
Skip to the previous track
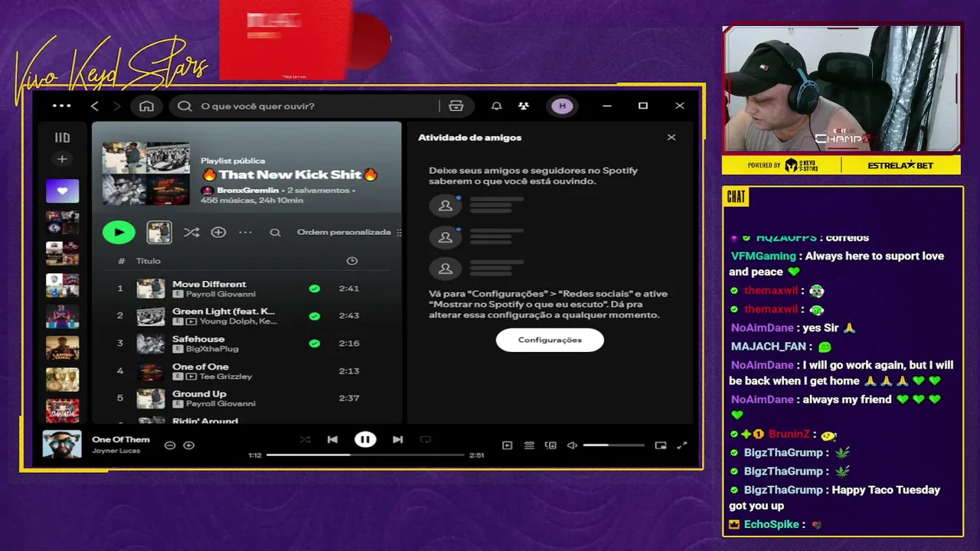click(x=332, y=439)
